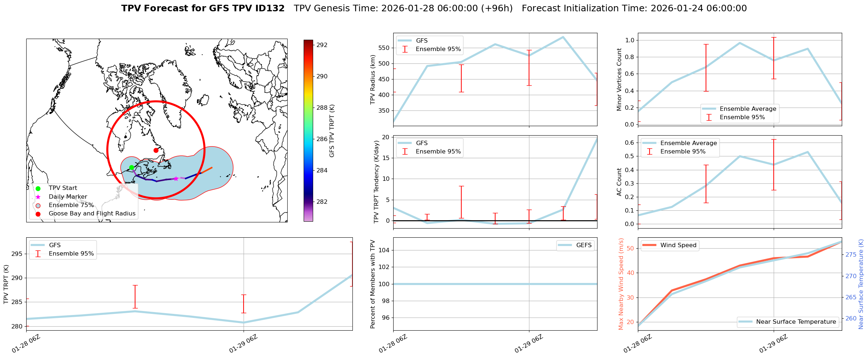Image resolution: width=868 pixels, height=358 pixels.
Task: Click the red error-bar symbol in TPV Radius legend
Action: coord(405,49)
